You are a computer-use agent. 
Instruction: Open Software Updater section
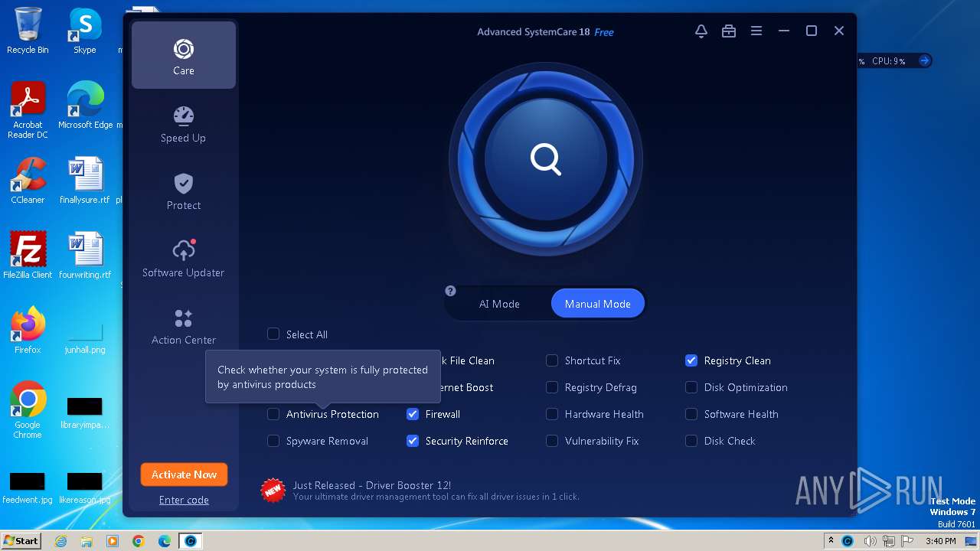pos(184,259)
